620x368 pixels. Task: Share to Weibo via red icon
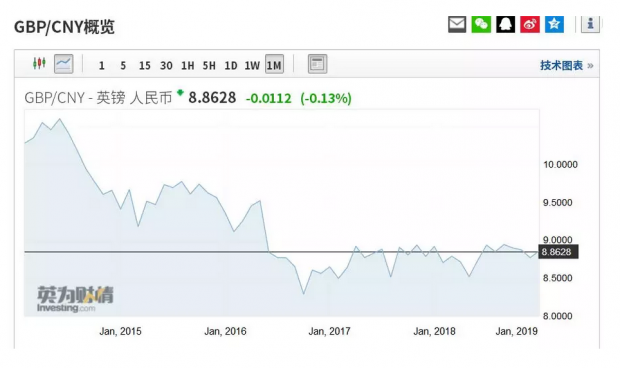(530, 25)
